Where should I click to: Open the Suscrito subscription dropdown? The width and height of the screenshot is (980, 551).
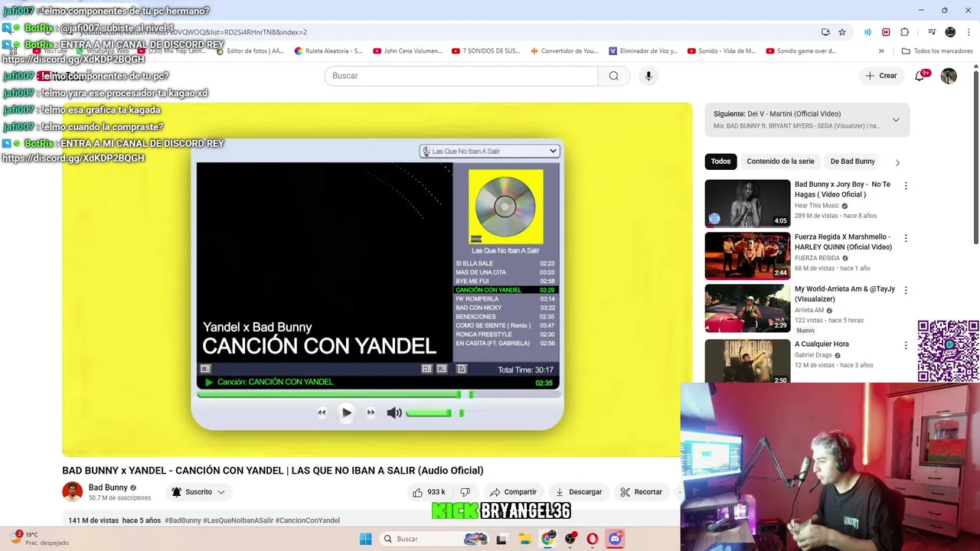point(199,492)
